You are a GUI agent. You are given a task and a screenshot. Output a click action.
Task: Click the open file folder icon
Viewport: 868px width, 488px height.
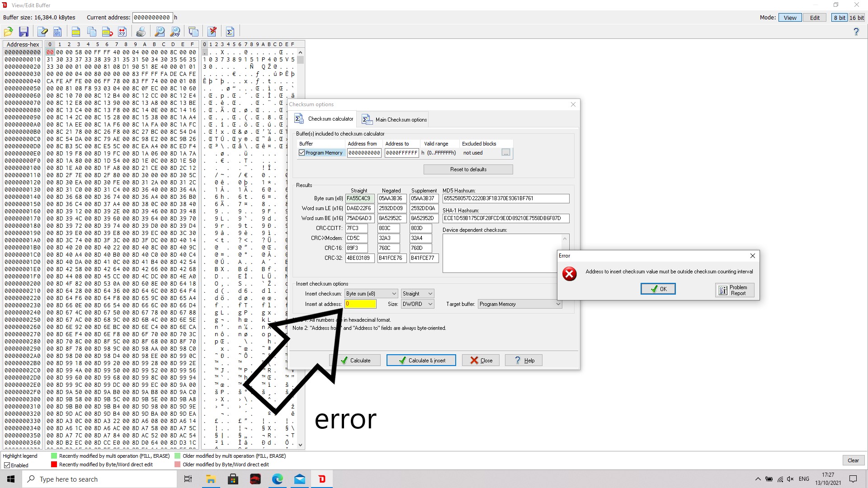click(8, 32)
